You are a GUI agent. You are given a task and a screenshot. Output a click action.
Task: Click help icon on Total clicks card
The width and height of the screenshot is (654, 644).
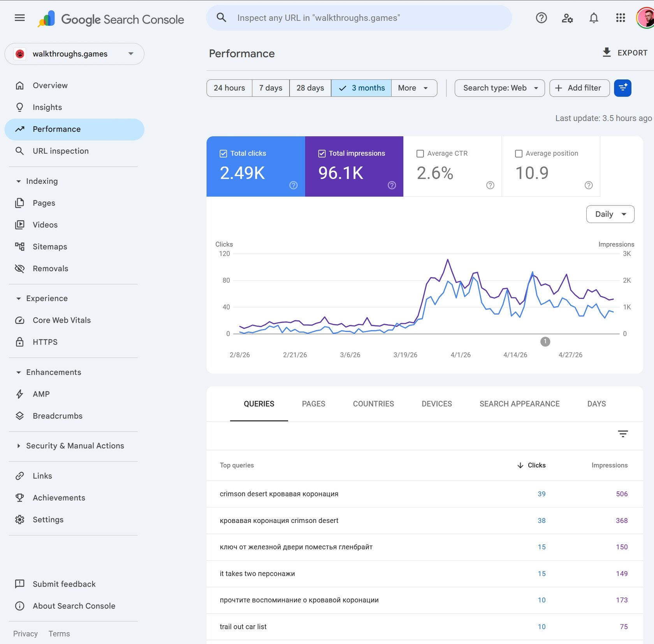click(x=294, y=185)
